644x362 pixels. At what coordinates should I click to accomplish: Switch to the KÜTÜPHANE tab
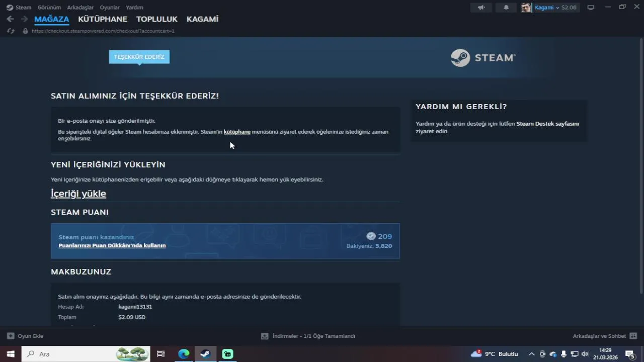[x=103, y=19]
